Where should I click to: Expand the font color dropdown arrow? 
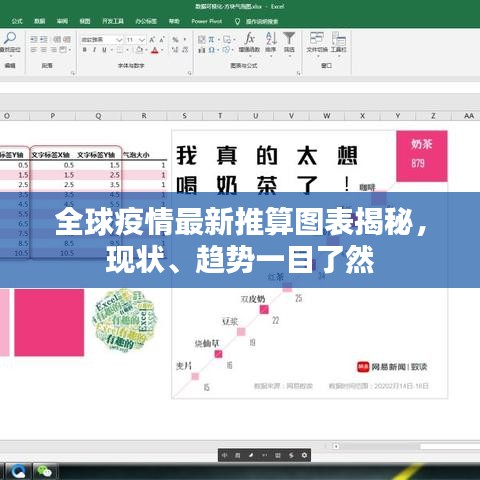[x=162, y=50]
